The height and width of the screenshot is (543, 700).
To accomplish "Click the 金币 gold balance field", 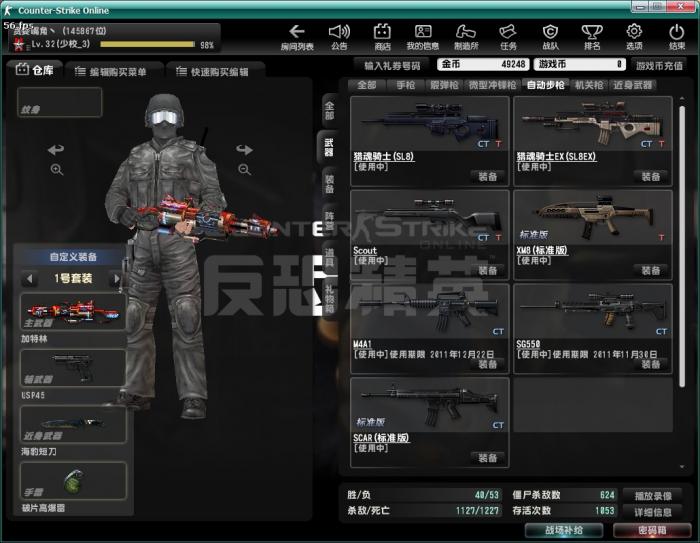I will 483,64.
